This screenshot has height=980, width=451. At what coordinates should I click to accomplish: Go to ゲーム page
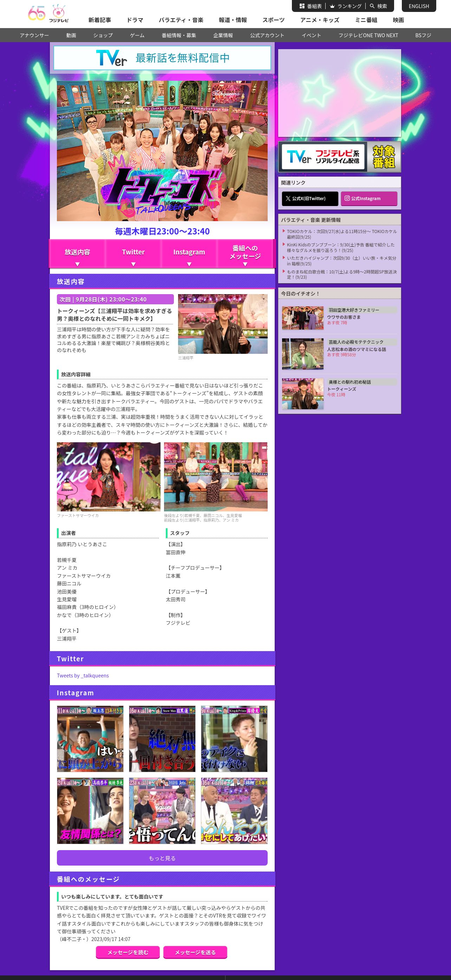tap(137, 35)
